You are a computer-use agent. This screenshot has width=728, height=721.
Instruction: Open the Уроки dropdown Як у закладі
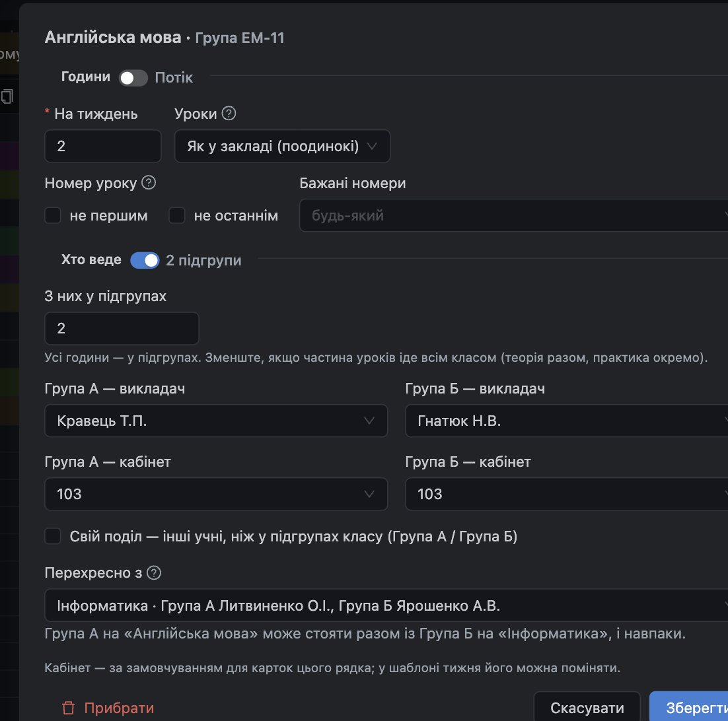point(282,146)
